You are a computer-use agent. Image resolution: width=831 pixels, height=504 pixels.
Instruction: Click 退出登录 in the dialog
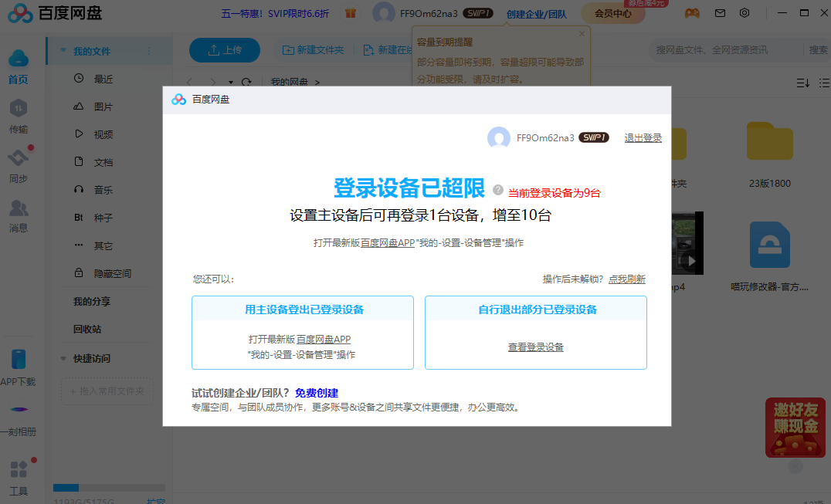[643, 138]
